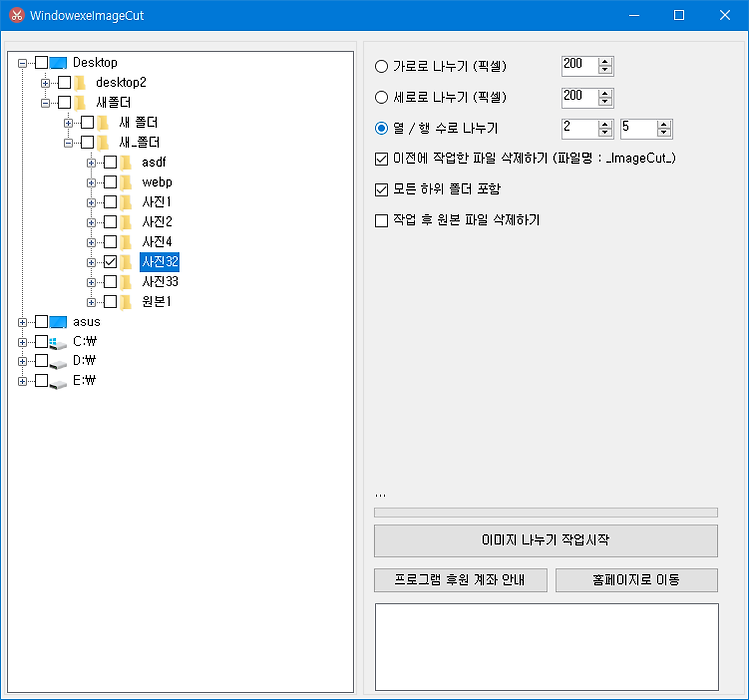Select the 새 폴더 tree label

(x=138, y=123)
